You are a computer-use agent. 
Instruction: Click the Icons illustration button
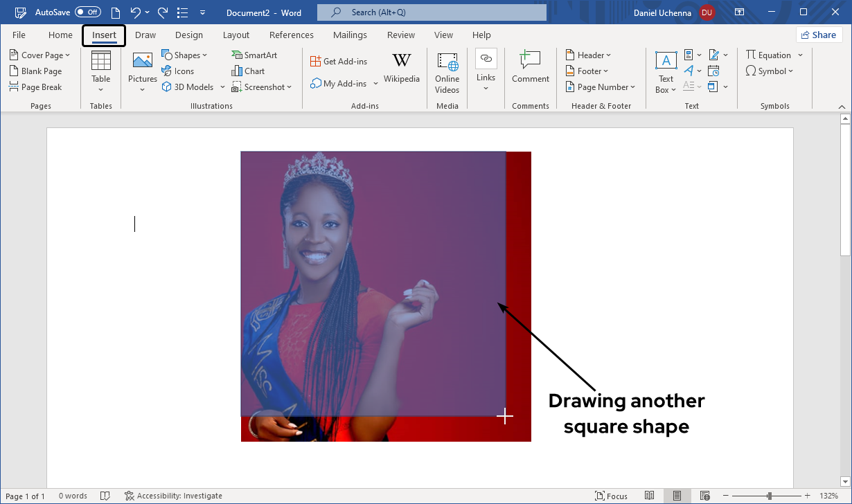[177, 71]
